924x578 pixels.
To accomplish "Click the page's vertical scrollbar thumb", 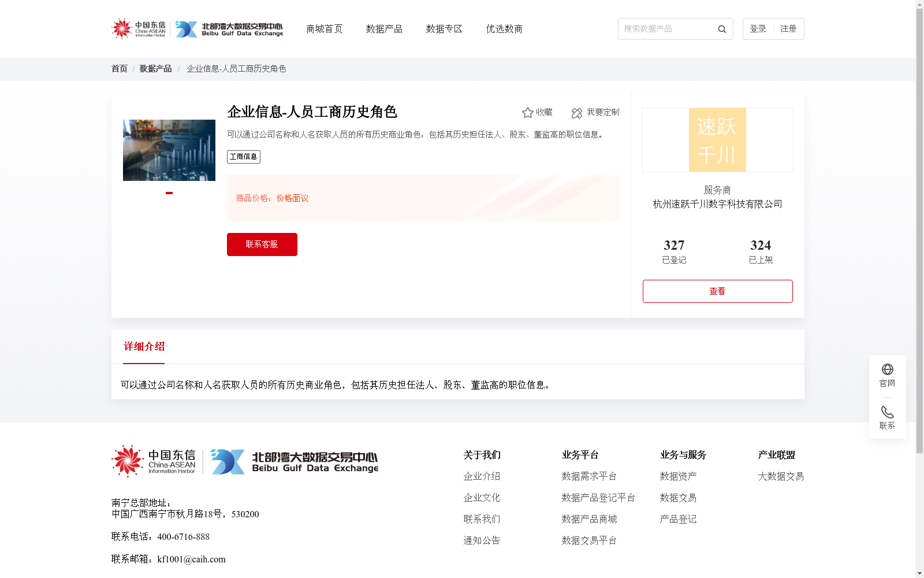I will click(919, 231).
